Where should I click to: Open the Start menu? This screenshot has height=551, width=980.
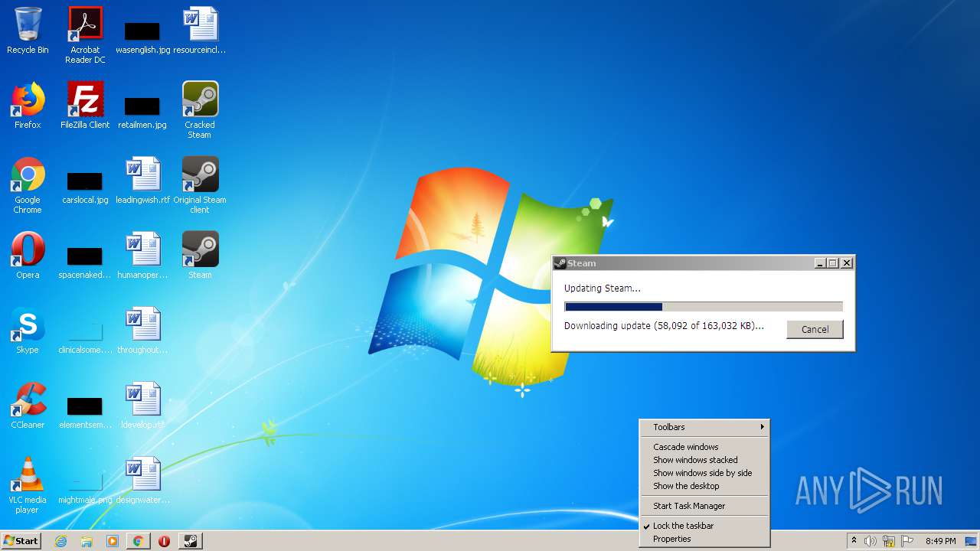click(x=21, y=541)
